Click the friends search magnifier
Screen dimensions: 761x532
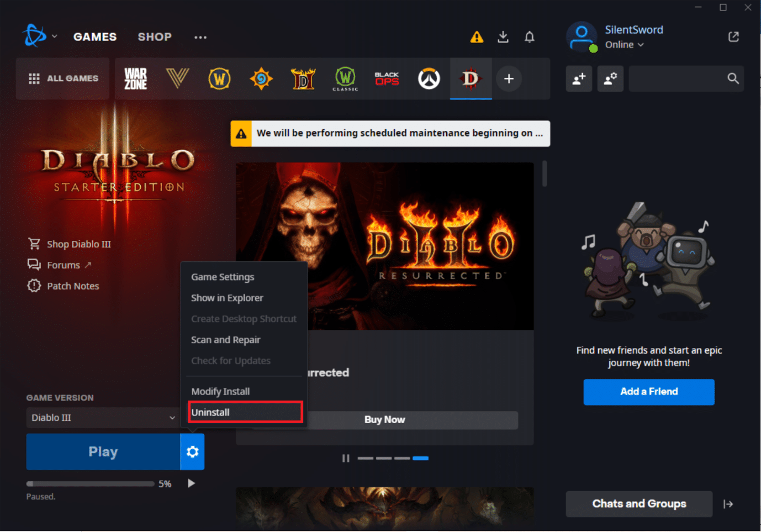point(733,78)
